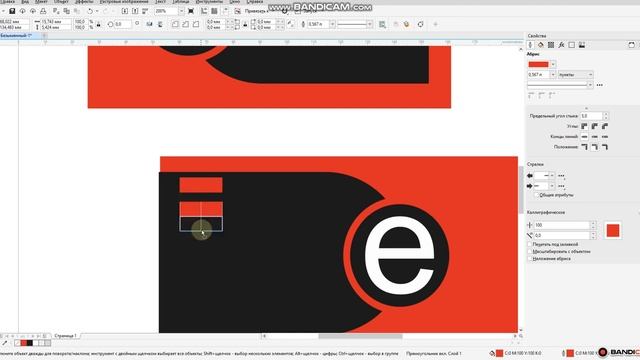Click the Print icon in the toolbar
The image size is (640, 360).
(43, 11)
